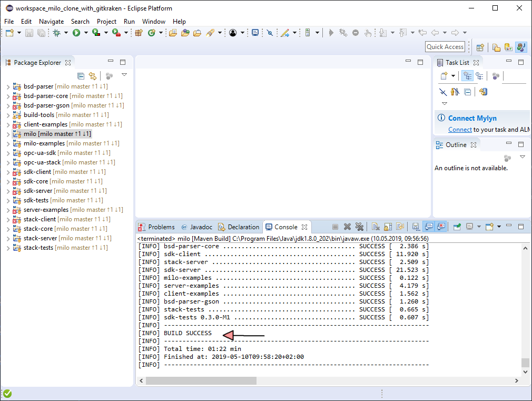Remove all terminated launches in Console
This screenshot has height=401, width=532.
pos(359,227)
